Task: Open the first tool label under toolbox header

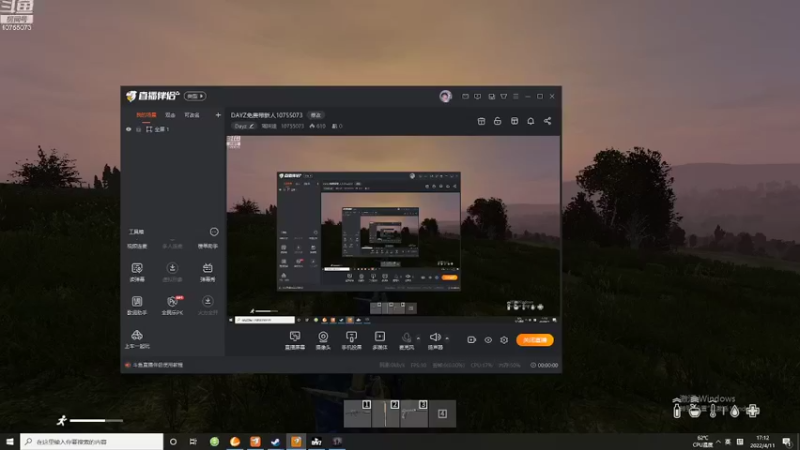Action: (137, 246)
